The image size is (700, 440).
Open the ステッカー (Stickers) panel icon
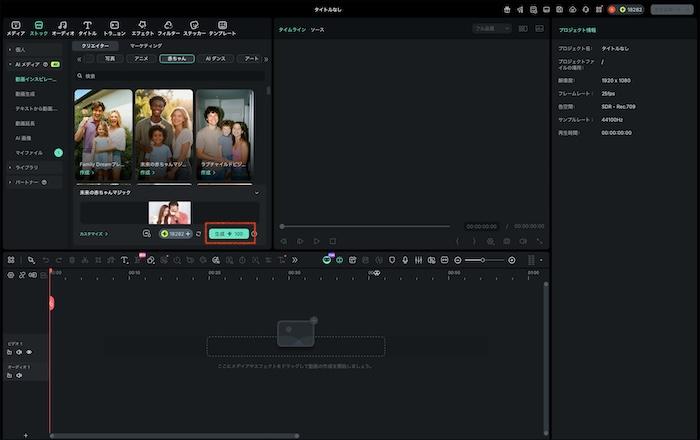(194, 25)
